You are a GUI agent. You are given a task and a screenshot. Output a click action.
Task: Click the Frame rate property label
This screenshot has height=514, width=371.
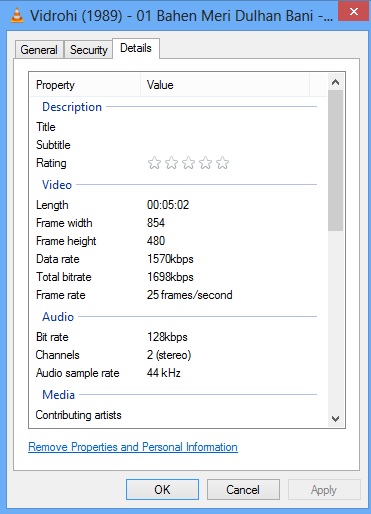tap(61, 295)
